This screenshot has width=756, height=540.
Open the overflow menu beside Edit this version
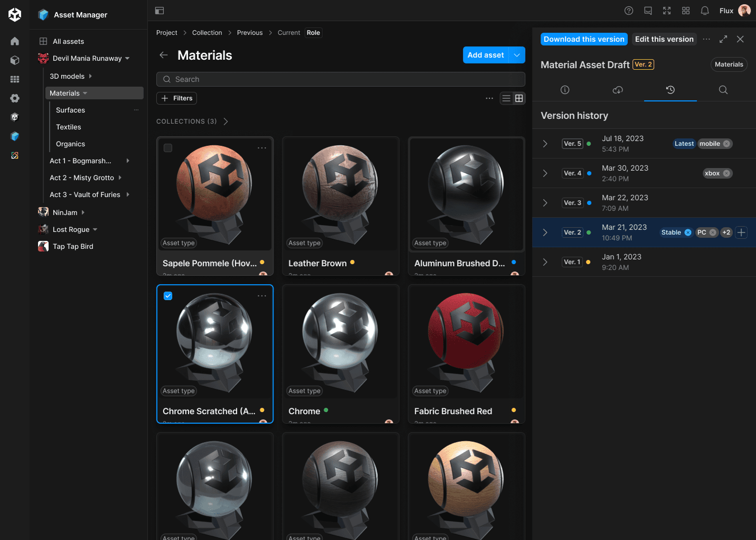pos(707,39)
